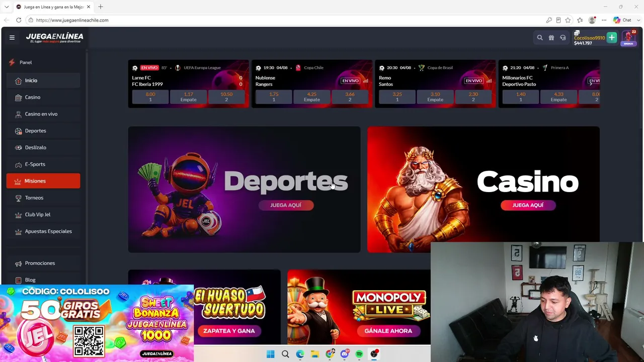644x362 pixels.
Task: Open the 50 Giros Gratis promo banner
Action: 97,323
